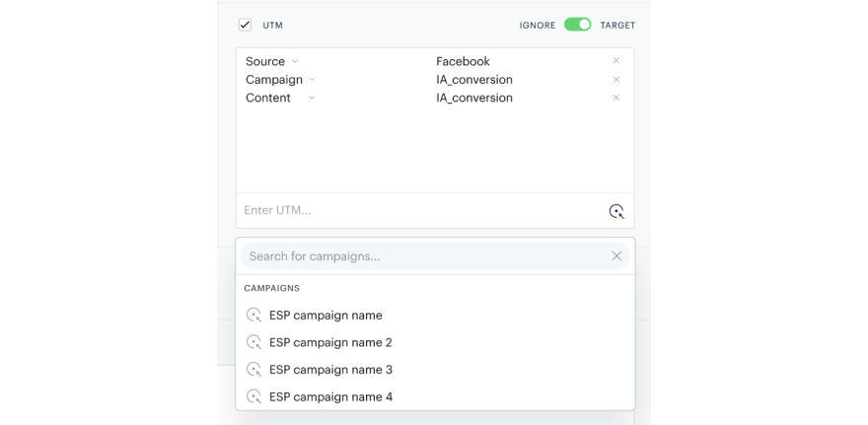Remove the Source Facebook UTM row
Screen dimensions: 868x425
616,61
